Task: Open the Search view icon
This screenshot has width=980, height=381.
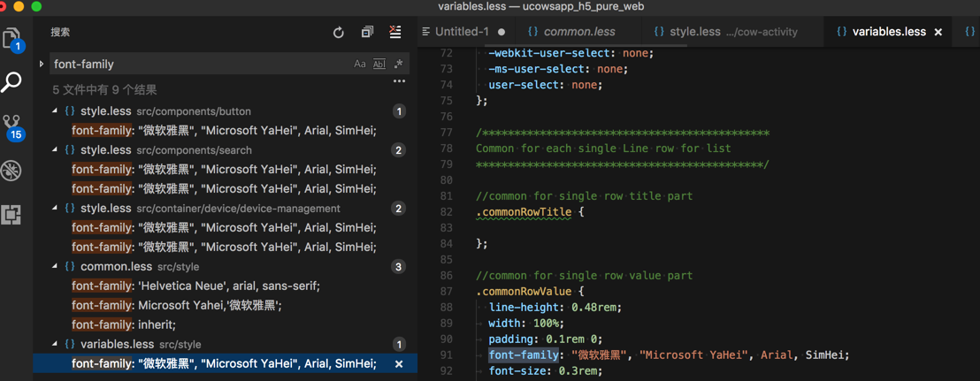Action: click(11, 82)
